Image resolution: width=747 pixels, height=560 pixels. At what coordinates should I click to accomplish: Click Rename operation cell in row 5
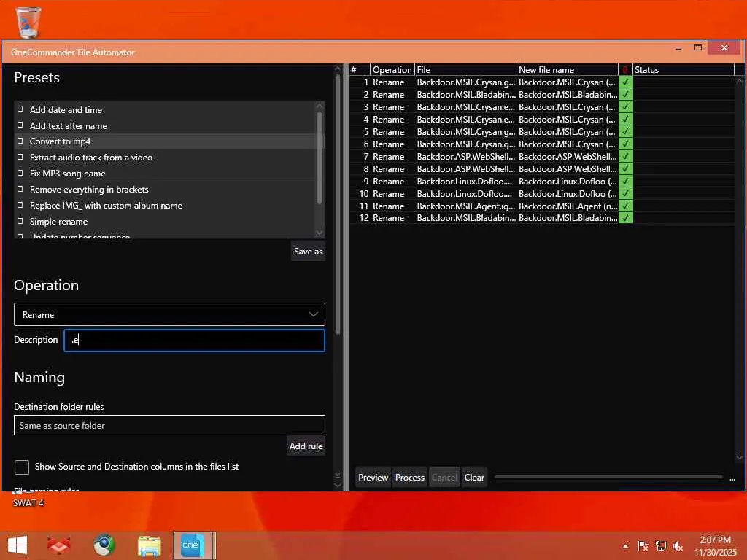click(388, 131)
